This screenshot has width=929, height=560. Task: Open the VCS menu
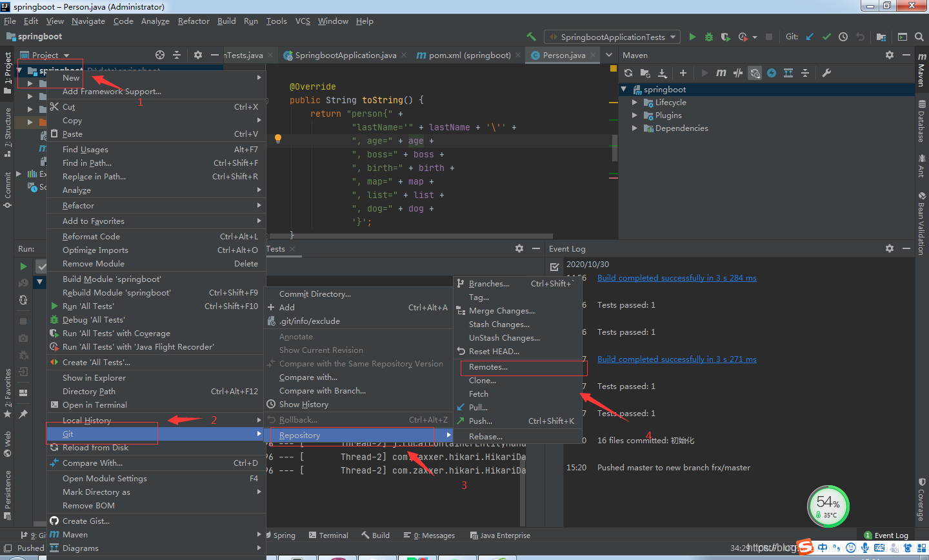point(303,21)
